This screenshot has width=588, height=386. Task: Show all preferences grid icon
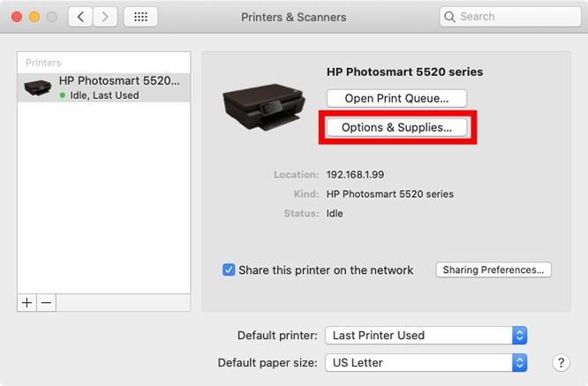(x=140, y=17)
